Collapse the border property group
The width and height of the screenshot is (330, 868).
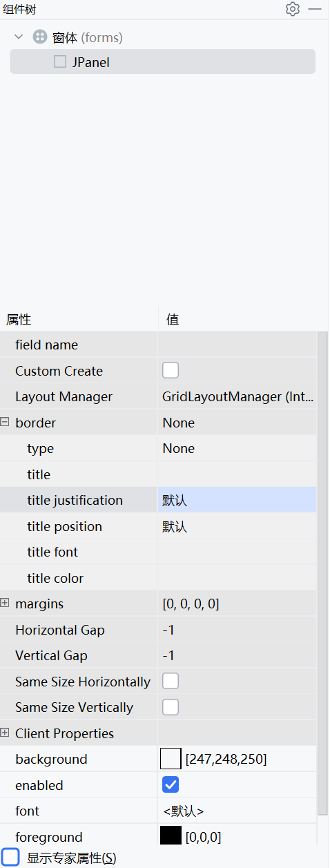[x=5, y=422]
